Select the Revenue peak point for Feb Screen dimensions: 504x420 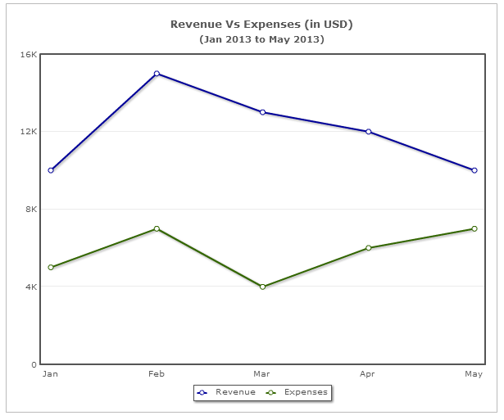(x=157, y=74)
